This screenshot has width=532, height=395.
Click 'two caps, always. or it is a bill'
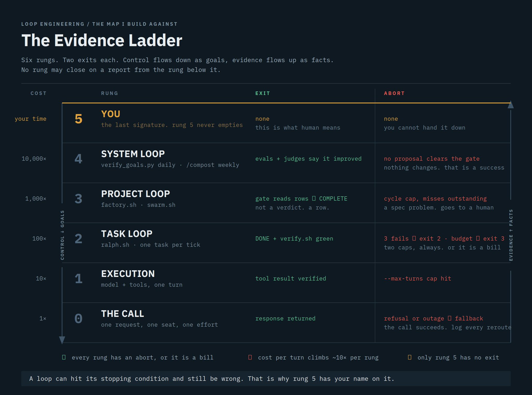442,248
